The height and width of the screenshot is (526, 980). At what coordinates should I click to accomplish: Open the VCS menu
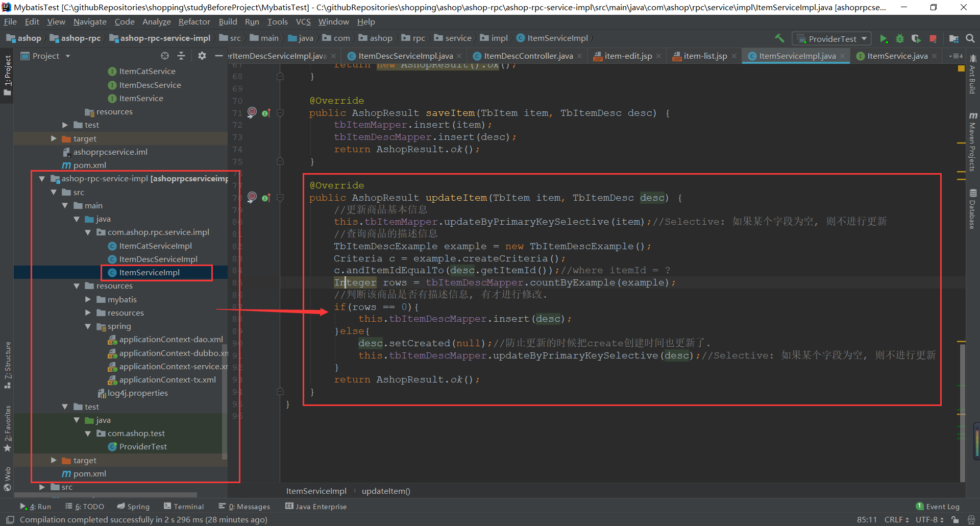pyautogui.click(x=303, y=21)
